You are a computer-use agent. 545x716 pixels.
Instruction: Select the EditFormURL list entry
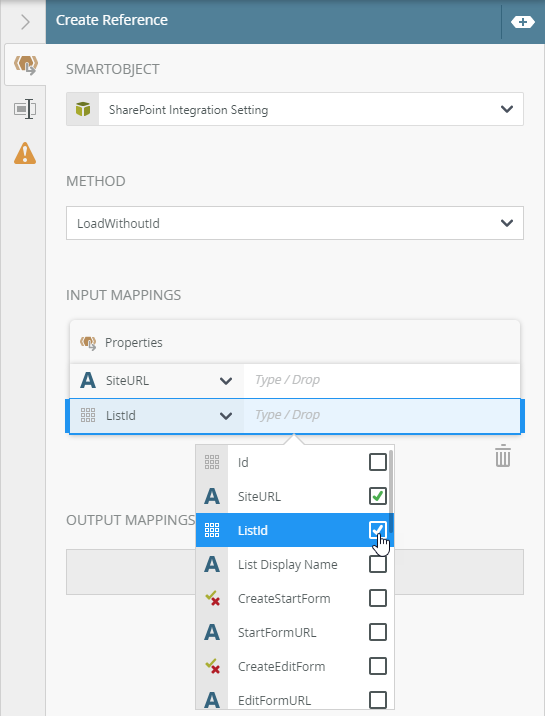pyautogui.click(x=295, y=700)
